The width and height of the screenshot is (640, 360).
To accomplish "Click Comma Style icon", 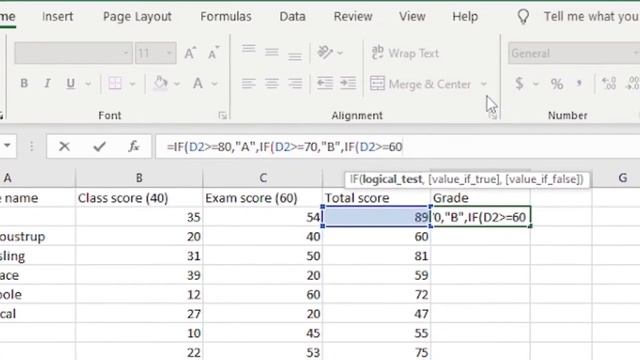I will [x=579, y=83].
